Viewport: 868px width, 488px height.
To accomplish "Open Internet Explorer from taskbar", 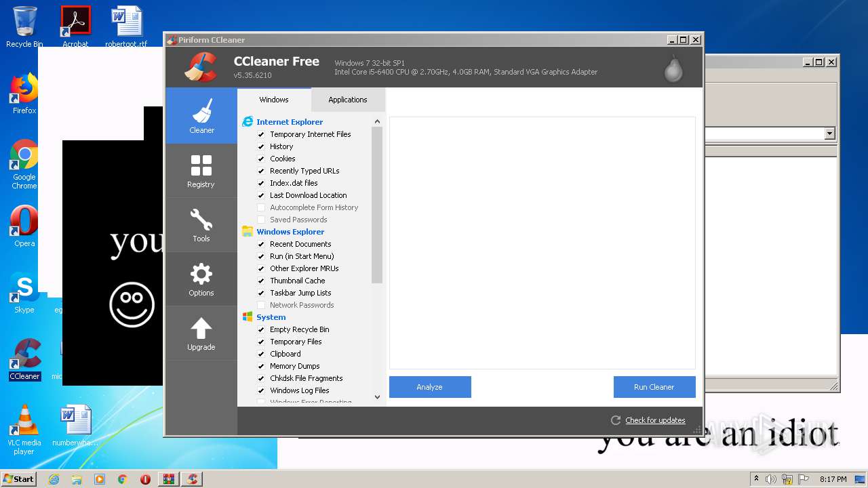I will pos(54,479).
